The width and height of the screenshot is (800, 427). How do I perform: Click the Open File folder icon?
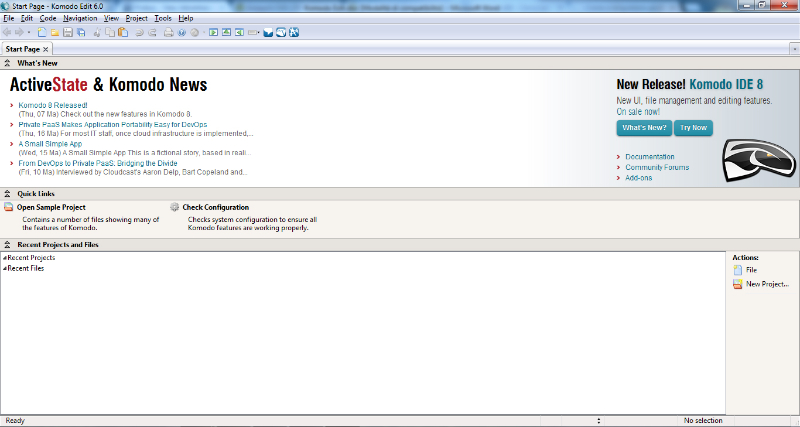(55, 32)
